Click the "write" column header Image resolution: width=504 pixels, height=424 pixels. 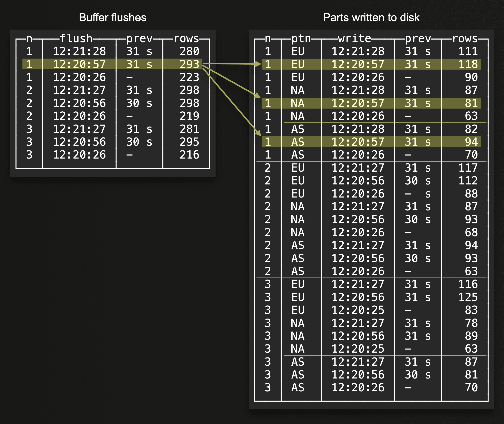coord(354,38)
